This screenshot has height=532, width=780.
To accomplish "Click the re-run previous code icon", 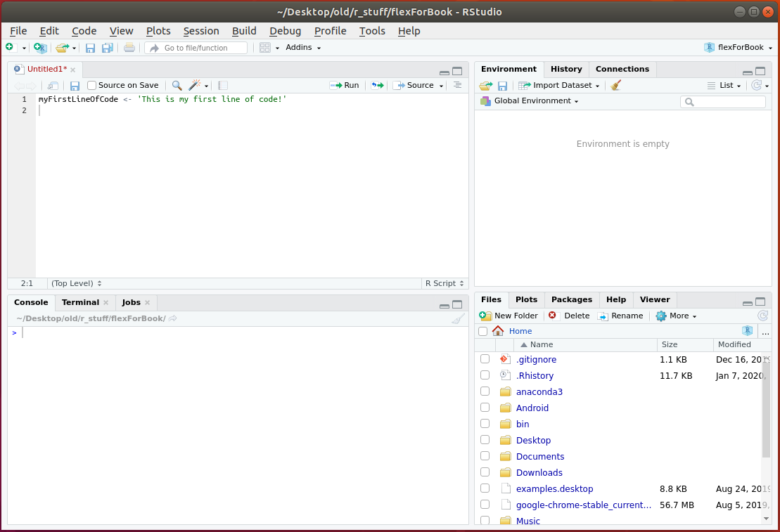I will tap(378, 85).
